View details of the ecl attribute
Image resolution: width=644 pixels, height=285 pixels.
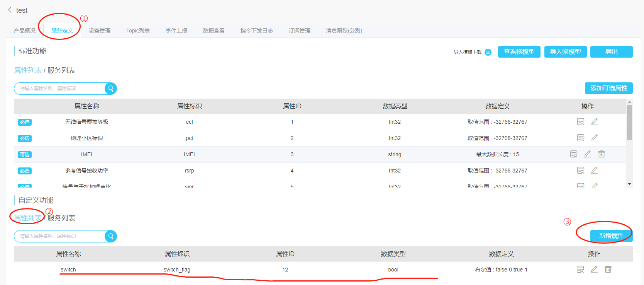[x=581, y=122]
